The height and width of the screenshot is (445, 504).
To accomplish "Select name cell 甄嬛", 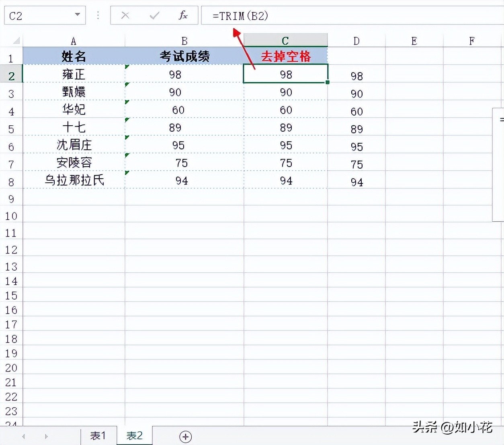I will click(x=74, y=92).
